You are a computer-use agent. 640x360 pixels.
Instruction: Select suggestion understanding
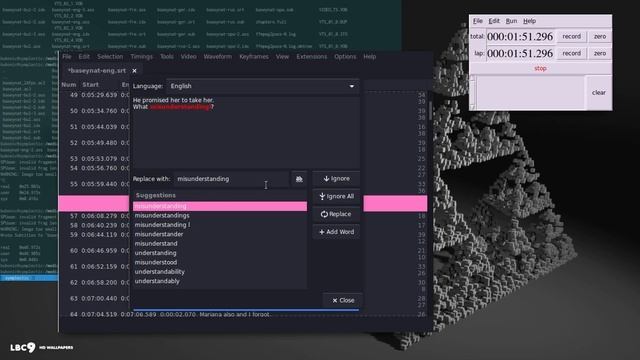220,253
